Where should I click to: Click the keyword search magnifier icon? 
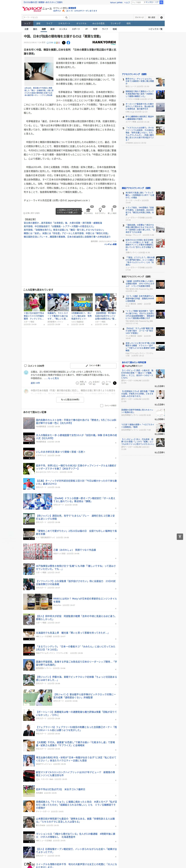point(66,17)
